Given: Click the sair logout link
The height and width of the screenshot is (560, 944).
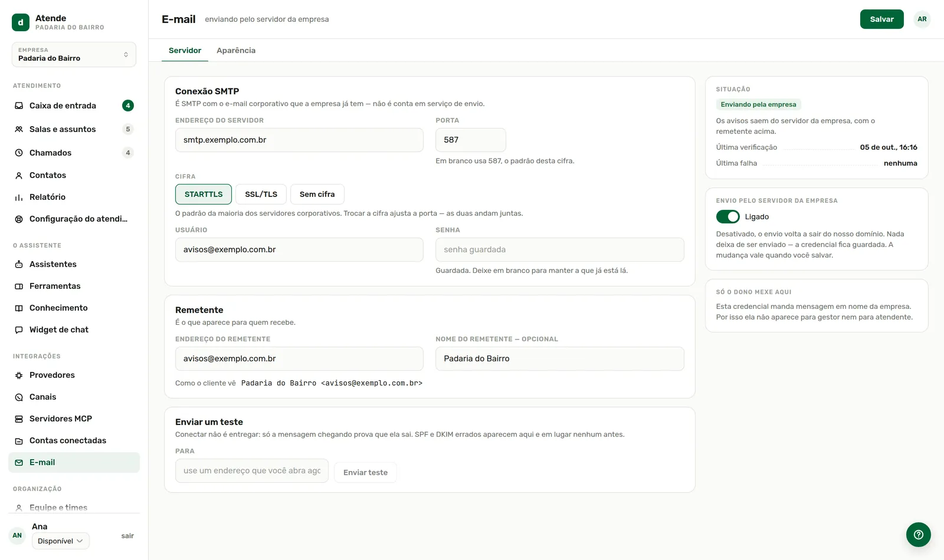Looking at the screenshot, I should coord(127,536).
